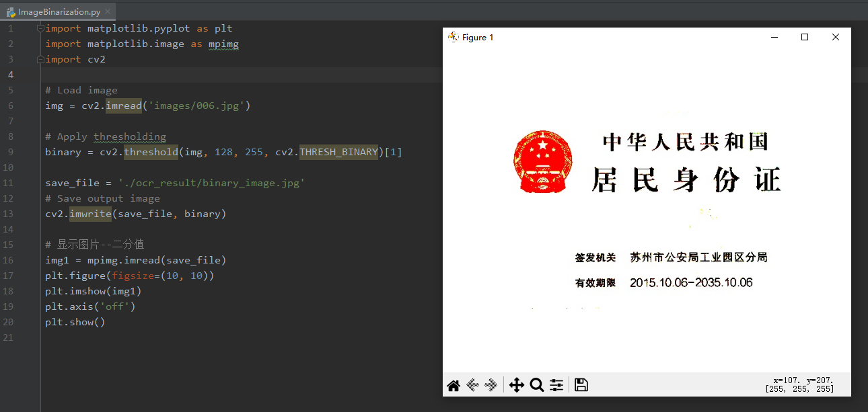
Task: Click the text 居民身份证 in the figure
Action: [686, 180]
